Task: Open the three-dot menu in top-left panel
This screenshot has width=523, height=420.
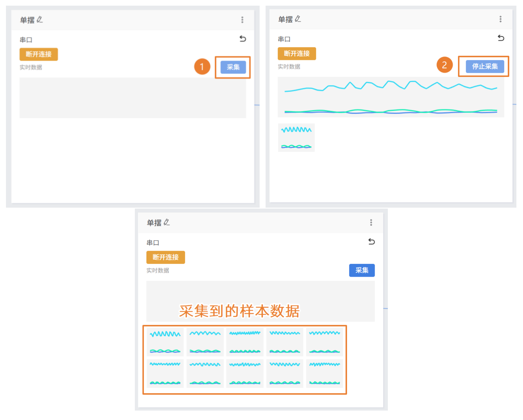Action: point(242,20)
